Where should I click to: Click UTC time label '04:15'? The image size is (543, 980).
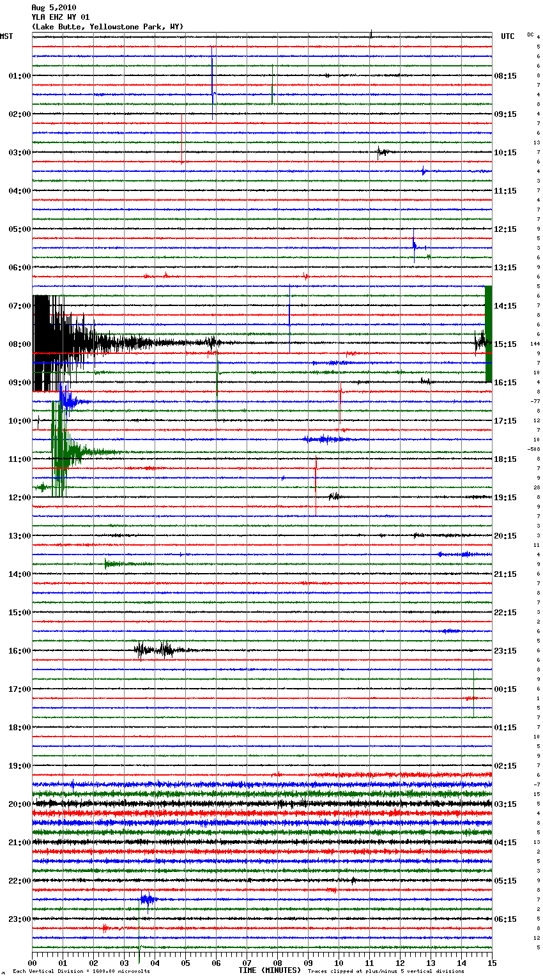(x=505, y=843)
